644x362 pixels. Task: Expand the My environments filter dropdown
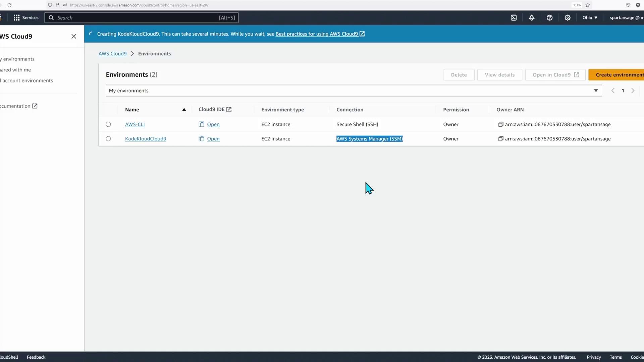(354, 90)
